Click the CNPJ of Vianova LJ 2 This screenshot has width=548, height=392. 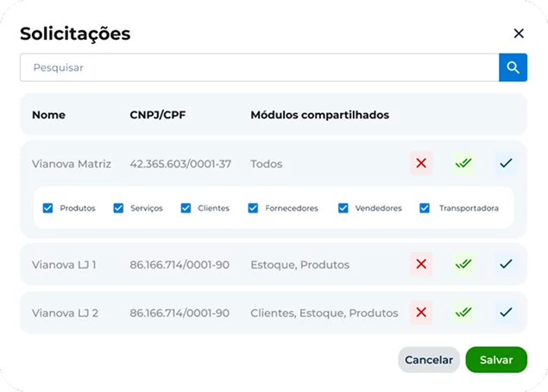point(180,313)
